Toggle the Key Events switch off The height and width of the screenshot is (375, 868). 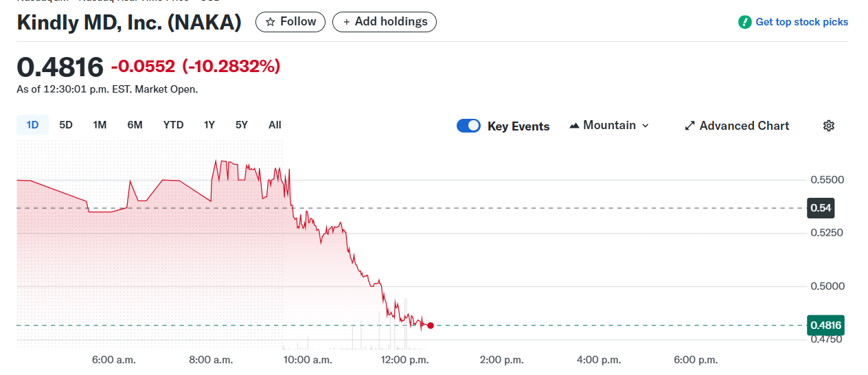tap(468, 126)
